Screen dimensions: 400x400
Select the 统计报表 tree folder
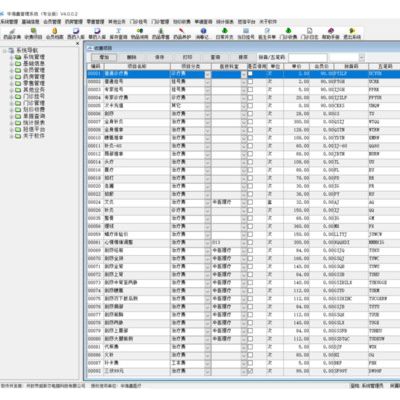click(x=34, y=123)
